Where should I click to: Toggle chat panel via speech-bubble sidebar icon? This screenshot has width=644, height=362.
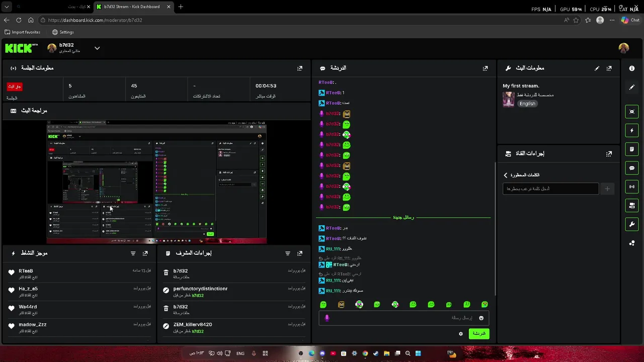[x=632, y=168]
